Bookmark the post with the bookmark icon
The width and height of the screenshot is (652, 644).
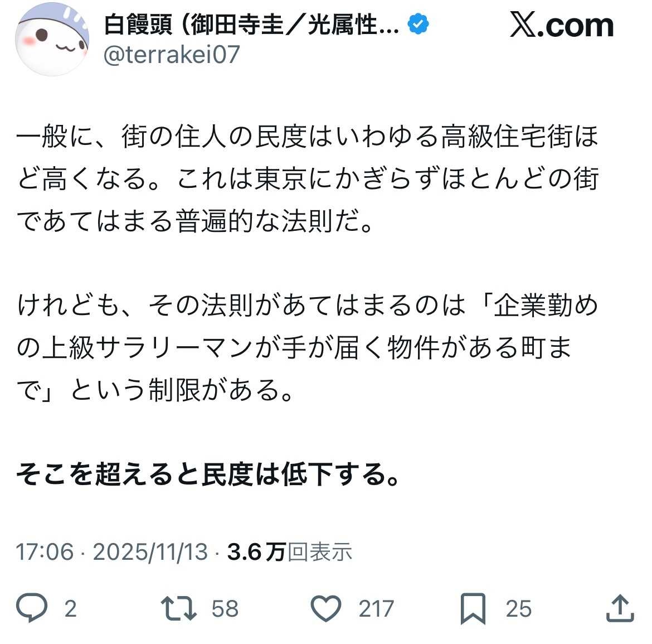473,609
